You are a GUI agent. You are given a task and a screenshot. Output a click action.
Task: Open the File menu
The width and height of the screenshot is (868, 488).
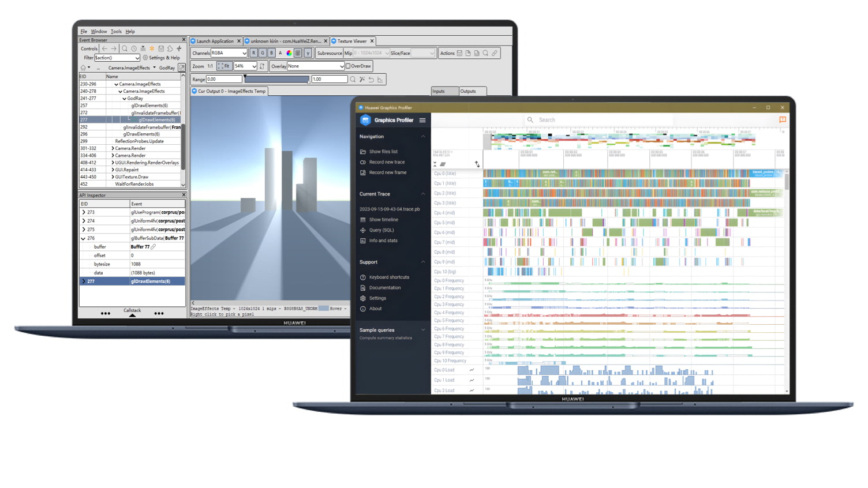point(84,32)
